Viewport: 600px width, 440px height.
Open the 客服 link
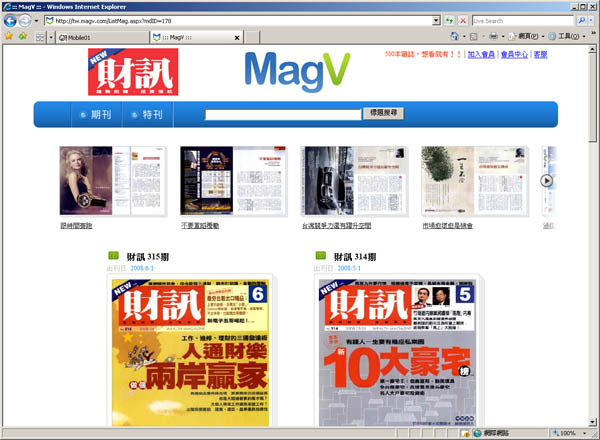540,54
